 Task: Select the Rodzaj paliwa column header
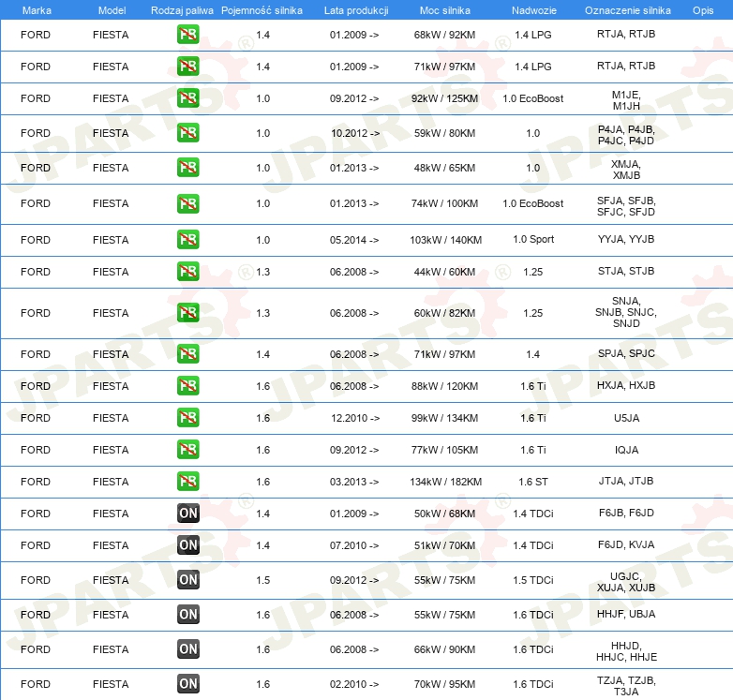[x=182, y=10]
